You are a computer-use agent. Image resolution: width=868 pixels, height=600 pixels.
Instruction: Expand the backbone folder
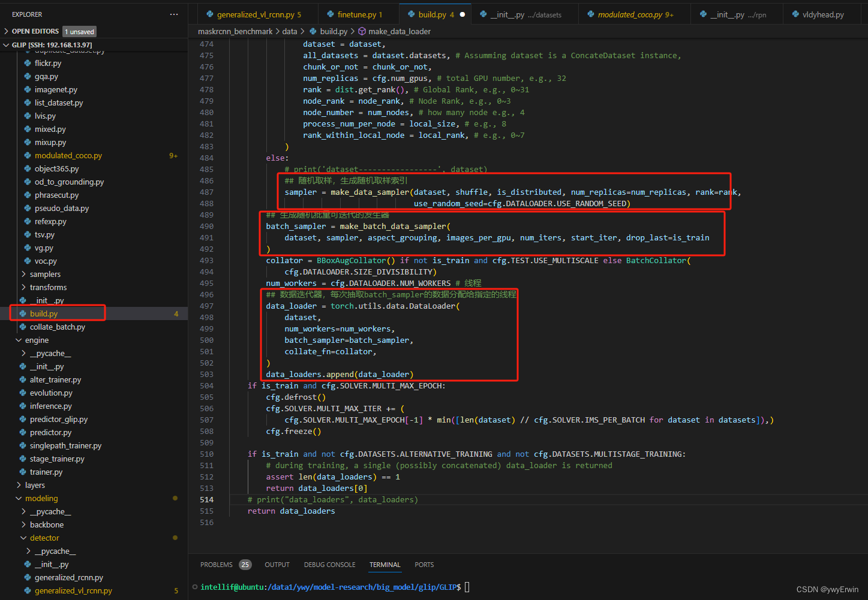pyautogui.click(x=23, y=524)
